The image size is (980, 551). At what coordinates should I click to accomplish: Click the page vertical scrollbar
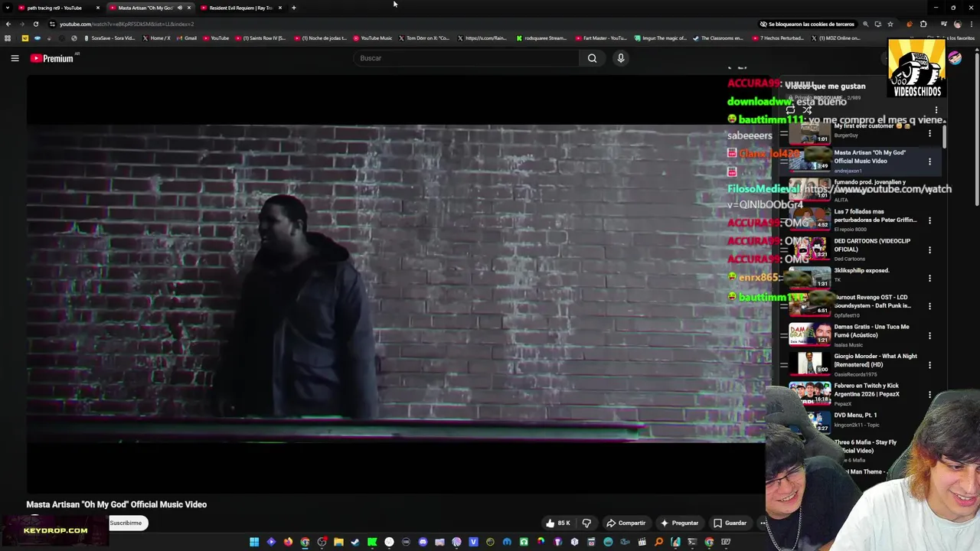976,130
